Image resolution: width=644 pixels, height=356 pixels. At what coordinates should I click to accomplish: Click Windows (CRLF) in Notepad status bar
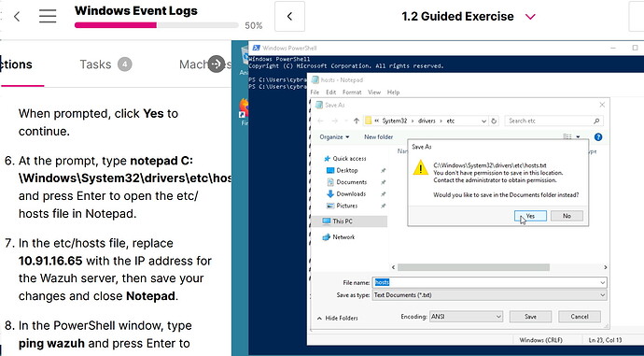pos(540,340)
